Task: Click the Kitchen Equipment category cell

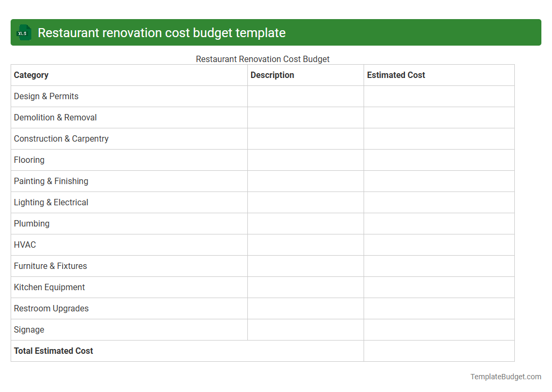Action: (x=49, y=287)
